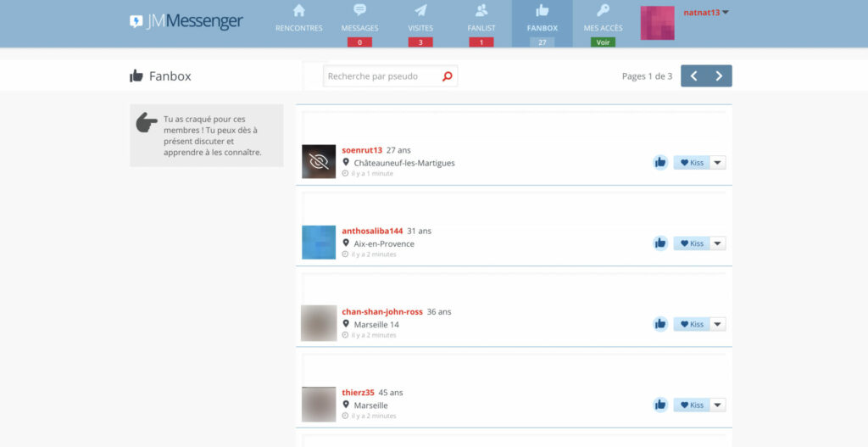
Task: Expand the natnat13 account dropdown
Action: (x=726, y=12)
